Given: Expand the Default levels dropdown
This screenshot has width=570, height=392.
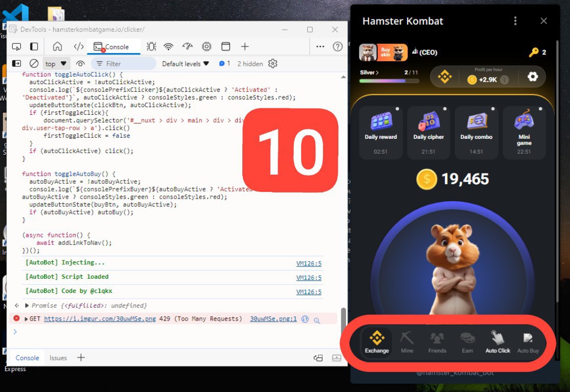Looking at the screenshot, I should 185,64.
